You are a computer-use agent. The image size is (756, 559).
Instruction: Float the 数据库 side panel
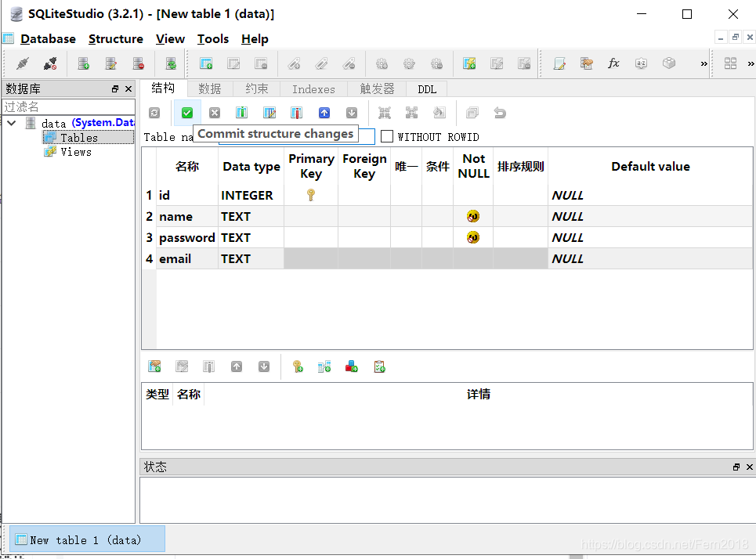tap(114, 88)
